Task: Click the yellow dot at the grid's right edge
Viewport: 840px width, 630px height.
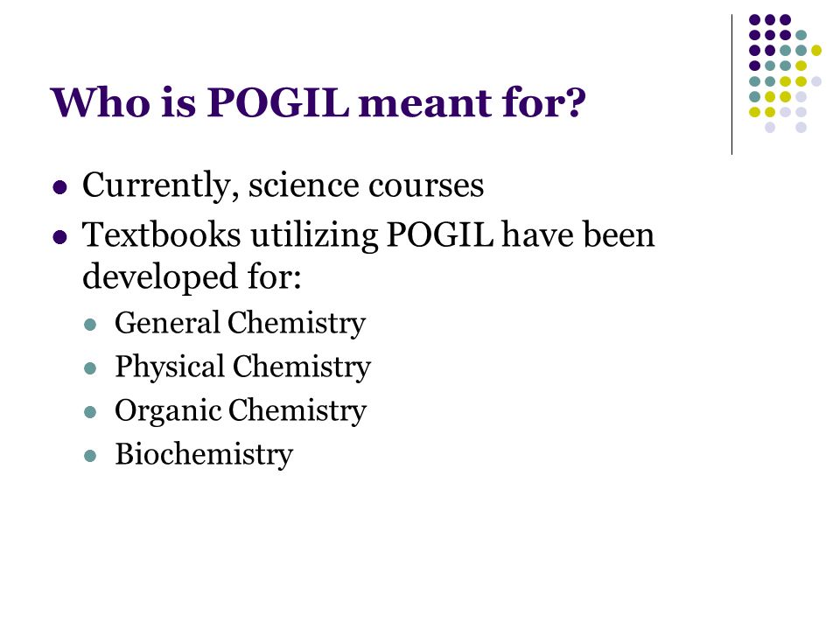Action: (815, 51)
